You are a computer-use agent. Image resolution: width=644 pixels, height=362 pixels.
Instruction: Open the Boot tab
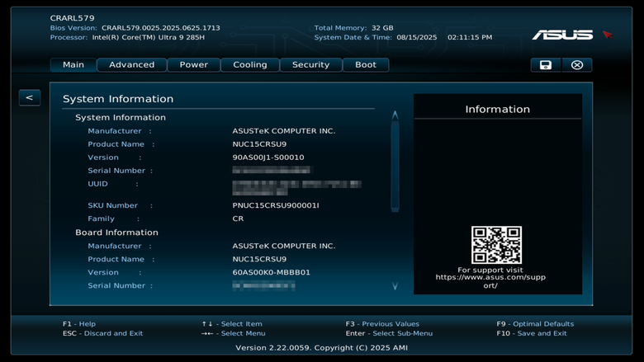366,65
